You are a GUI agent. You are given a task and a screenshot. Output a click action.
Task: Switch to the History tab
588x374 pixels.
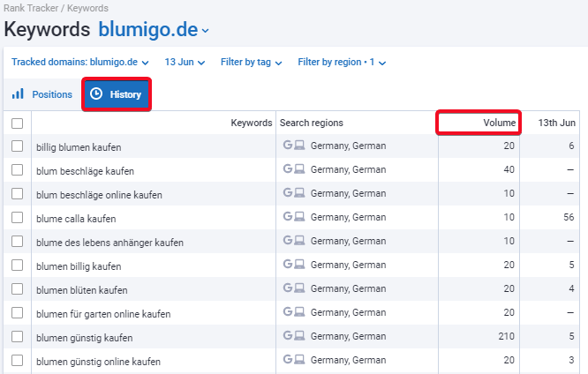pyautogui.click(x=117, y=94)
